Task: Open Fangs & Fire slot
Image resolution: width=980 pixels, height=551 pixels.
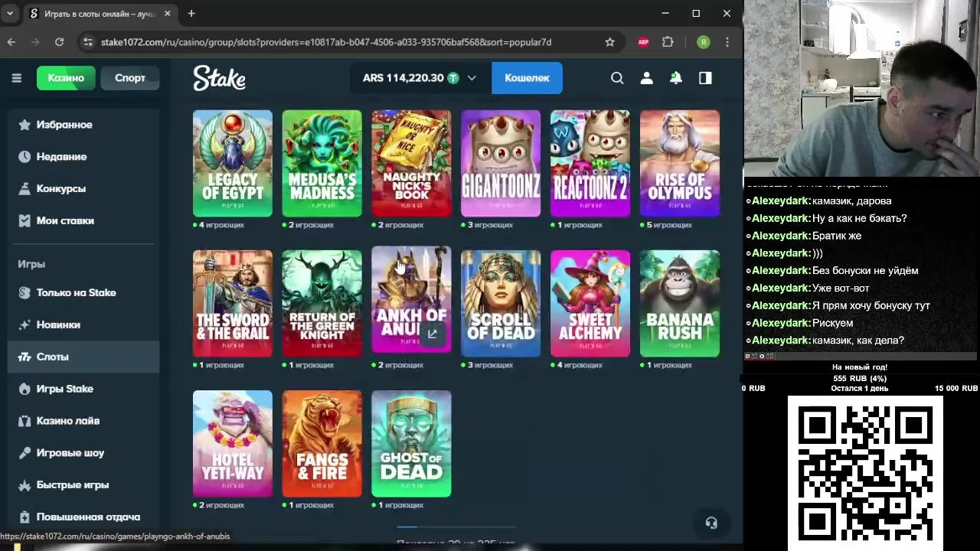Action: pyautogui.click(x=322, y=444)
